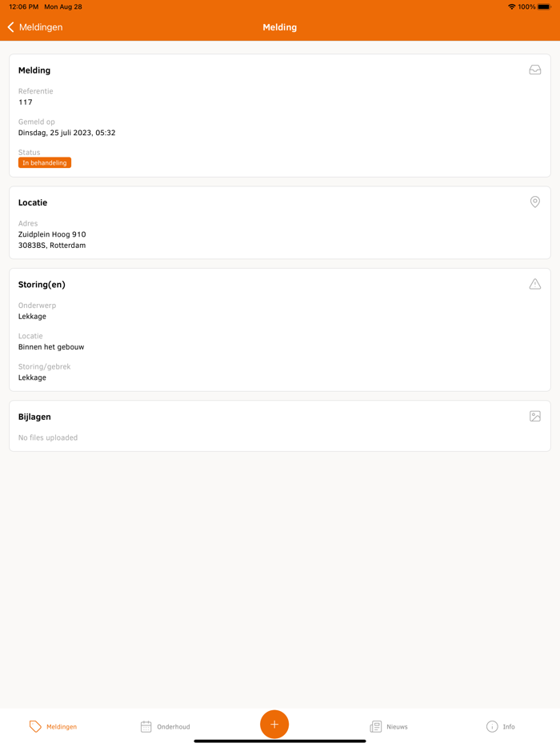The image size is (560, 747).
Task: Switch to the Onderhoud tab
Action: click(166, 726)
